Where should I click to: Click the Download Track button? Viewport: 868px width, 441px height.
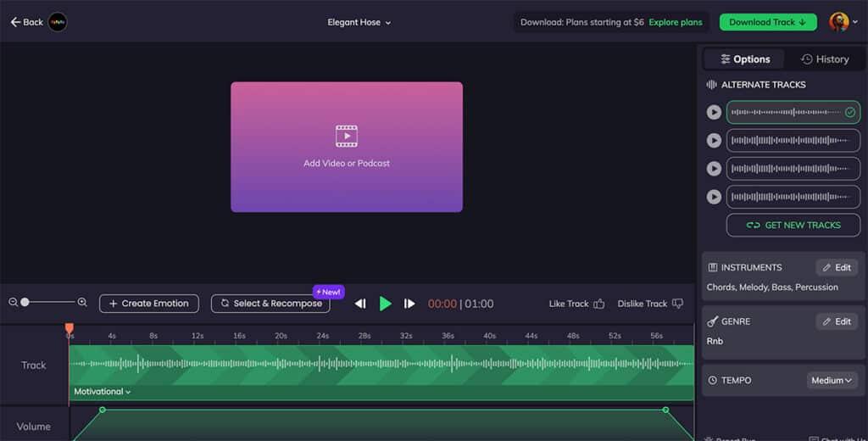point(768,22)
